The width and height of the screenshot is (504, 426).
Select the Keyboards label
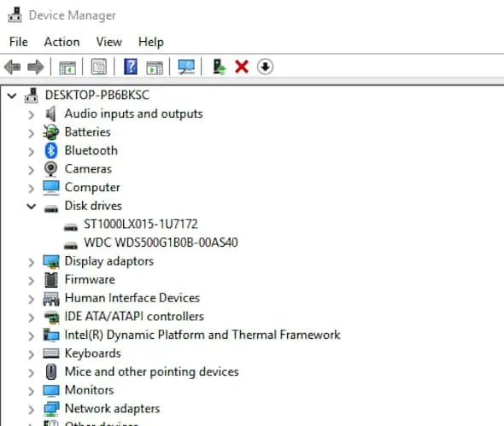point(93,353)
